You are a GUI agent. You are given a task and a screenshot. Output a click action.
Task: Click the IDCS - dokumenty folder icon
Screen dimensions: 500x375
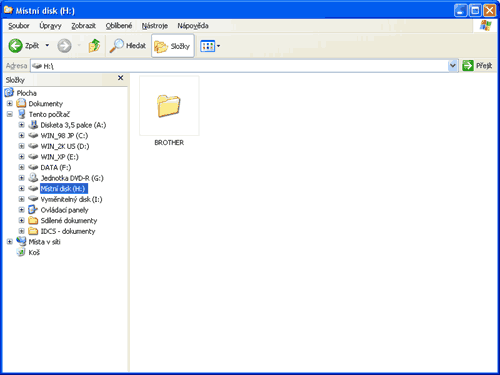pos(33,231)
